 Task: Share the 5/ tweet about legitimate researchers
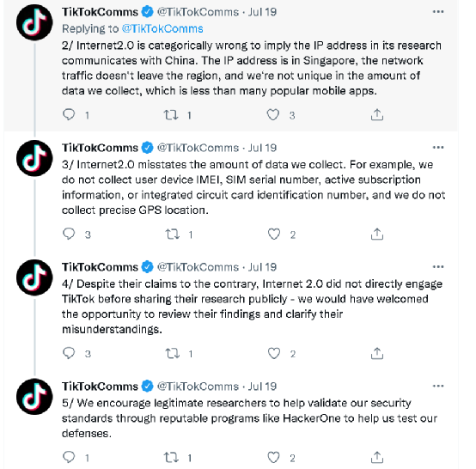pyautogui.click(x=377, y=457)
